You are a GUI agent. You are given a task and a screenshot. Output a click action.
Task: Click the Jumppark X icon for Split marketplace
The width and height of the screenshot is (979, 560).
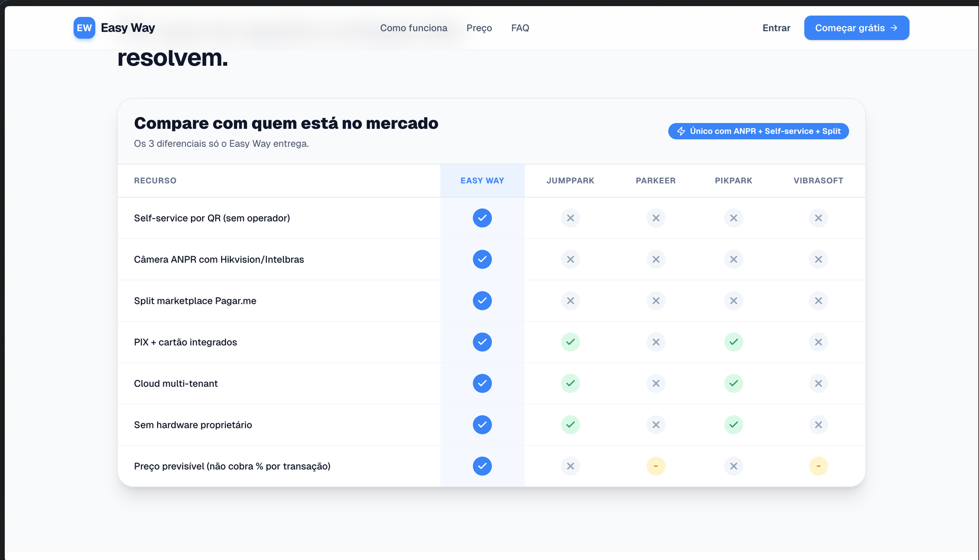pos(570,301)
